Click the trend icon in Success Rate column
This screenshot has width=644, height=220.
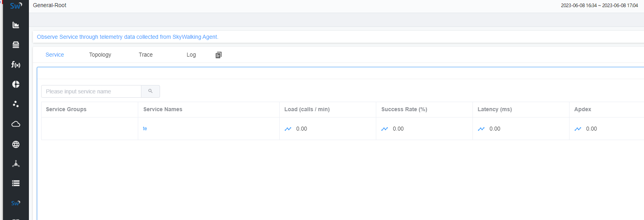[x=385, y=129]
